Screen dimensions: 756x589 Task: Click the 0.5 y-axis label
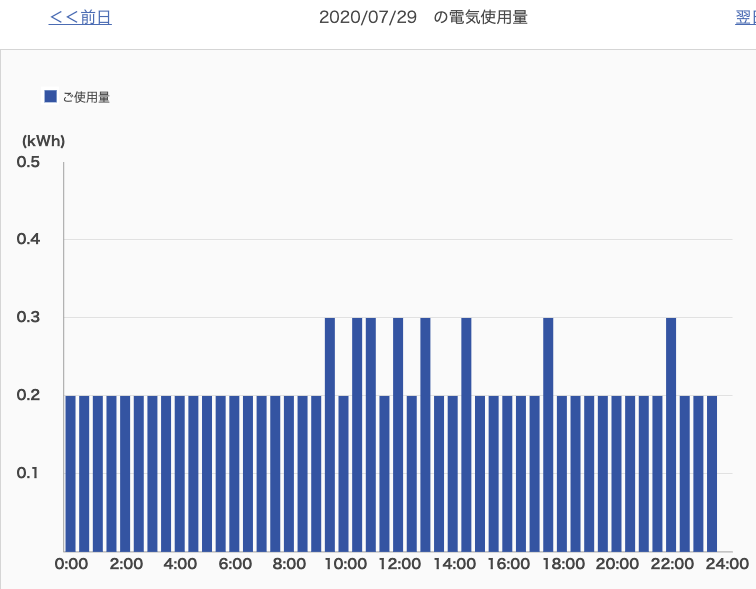pos(28,162)
